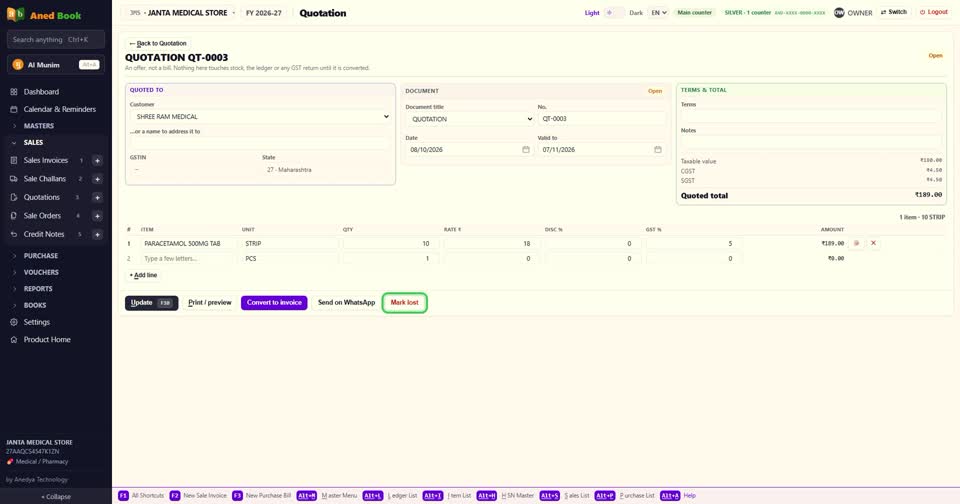Click Search anything field
The height and width of the screenshot is (504, 960).
pos(56,39)
